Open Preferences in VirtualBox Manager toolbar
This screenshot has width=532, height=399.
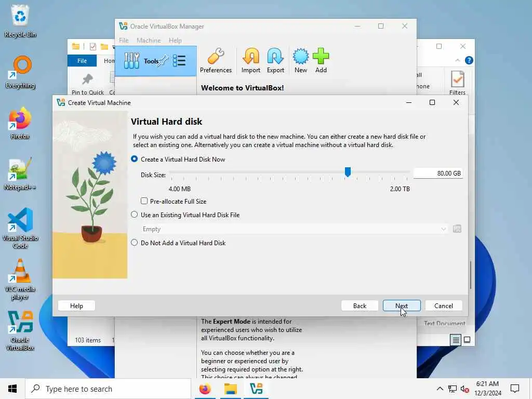[x=216, y=61]
